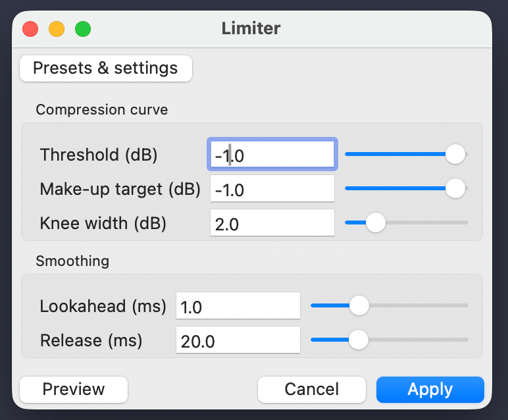
Task: Minimize the window using yellow button
Action: pyautogui.click(x=57, y=29)
